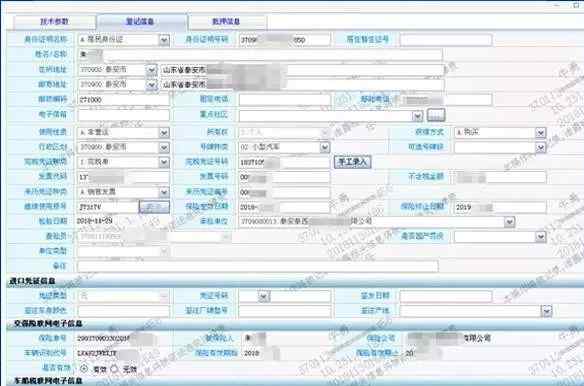Click the small button beside the 重点社区 dropdown
584x386 pixels.
436,115
